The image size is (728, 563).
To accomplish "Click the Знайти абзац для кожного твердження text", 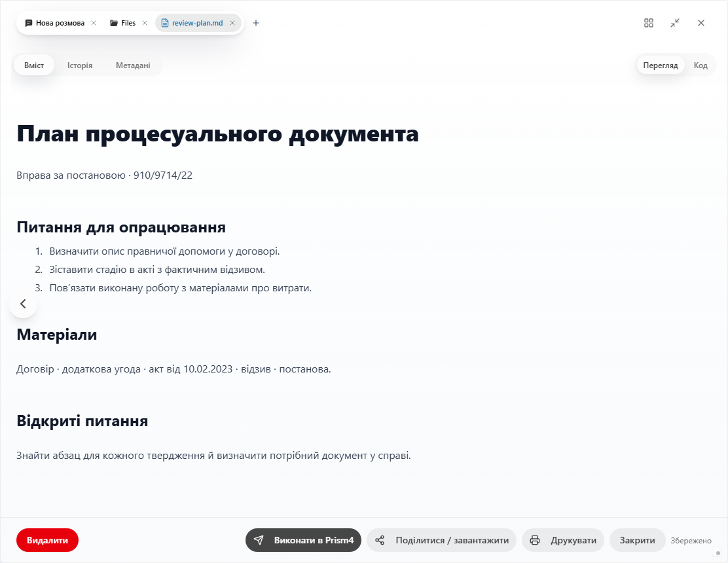I will click(213, 456).
